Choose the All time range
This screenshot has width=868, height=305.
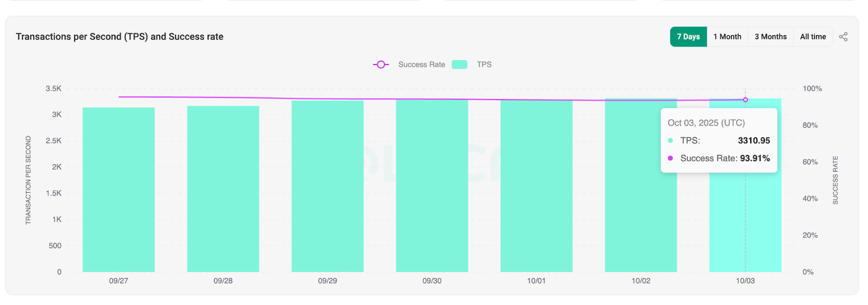pos(813,37)
